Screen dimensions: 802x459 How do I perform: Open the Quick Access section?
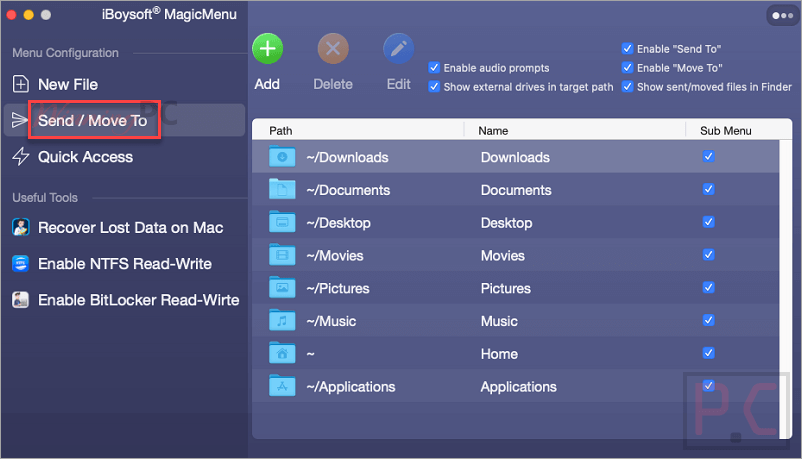point(85,157)
